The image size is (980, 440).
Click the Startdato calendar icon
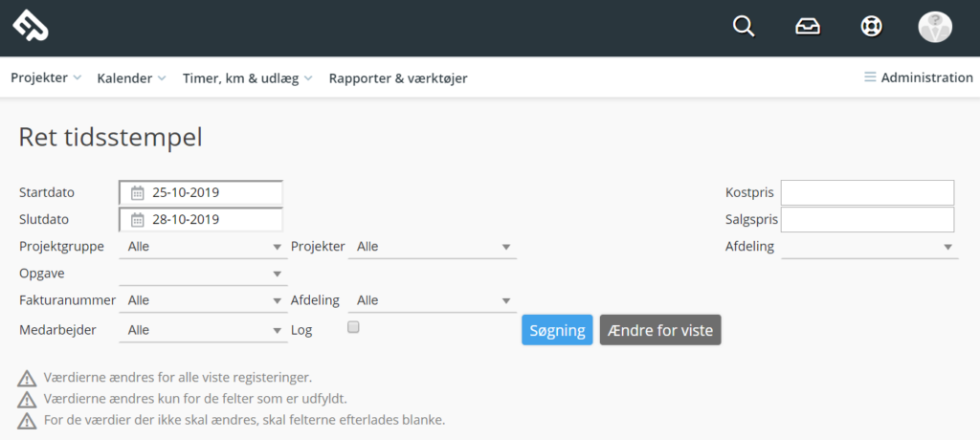point(138,192)
